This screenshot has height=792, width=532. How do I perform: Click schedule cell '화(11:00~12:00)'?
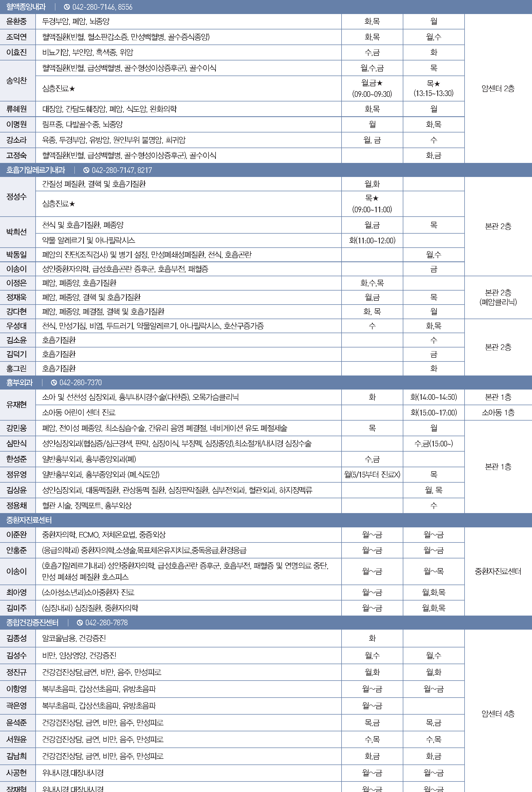tap(372, 240)
